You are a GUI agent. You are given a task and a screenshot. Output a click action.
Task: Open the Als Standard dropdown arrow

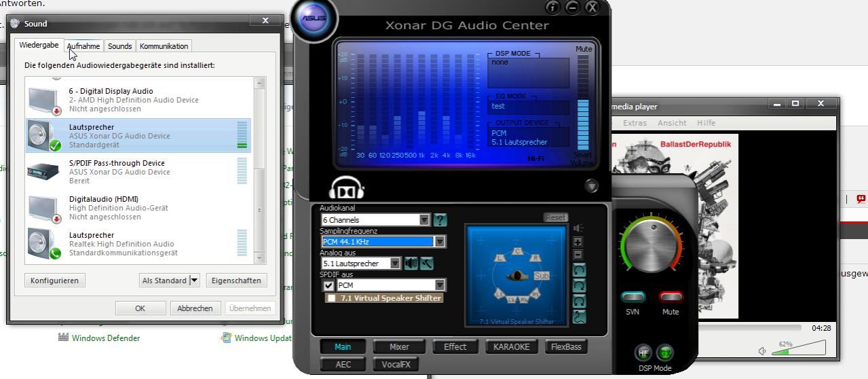point(194,280)
